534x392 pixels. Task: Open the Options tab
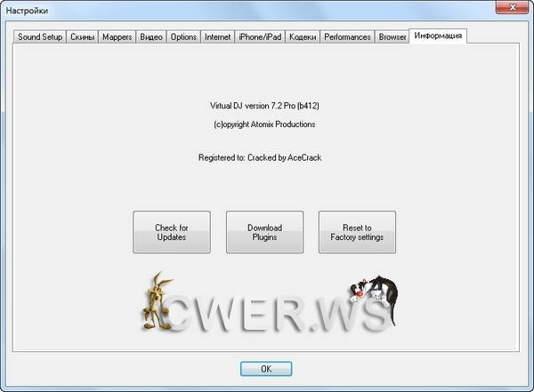tap(183, 37)
